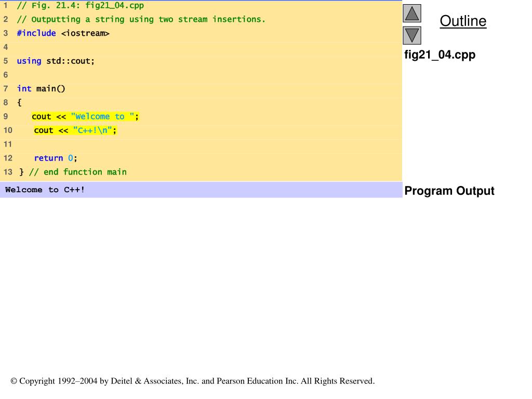The image size is (532, 399).
Task: Click the comment '// Fig. 21.4: fig21_04.cpp'
Action: (x=81, y=5)
